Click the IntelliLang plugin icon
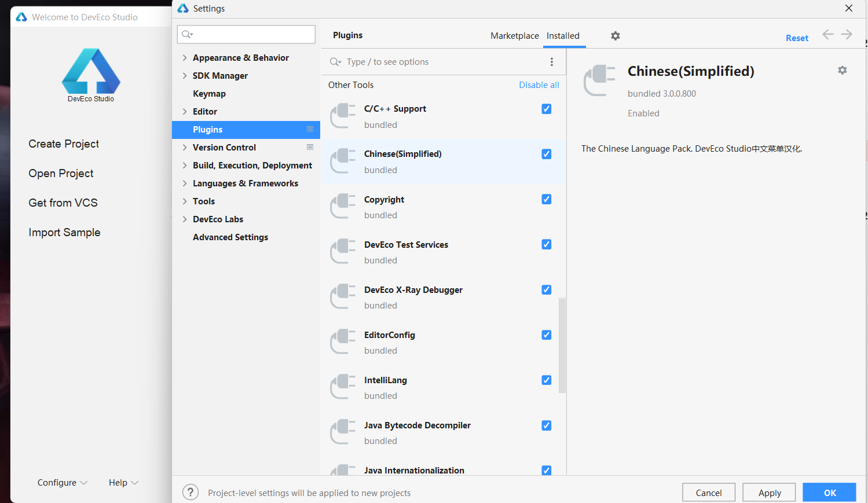The width and height of the screenshot is (868, 503). (x=343, y=387)
